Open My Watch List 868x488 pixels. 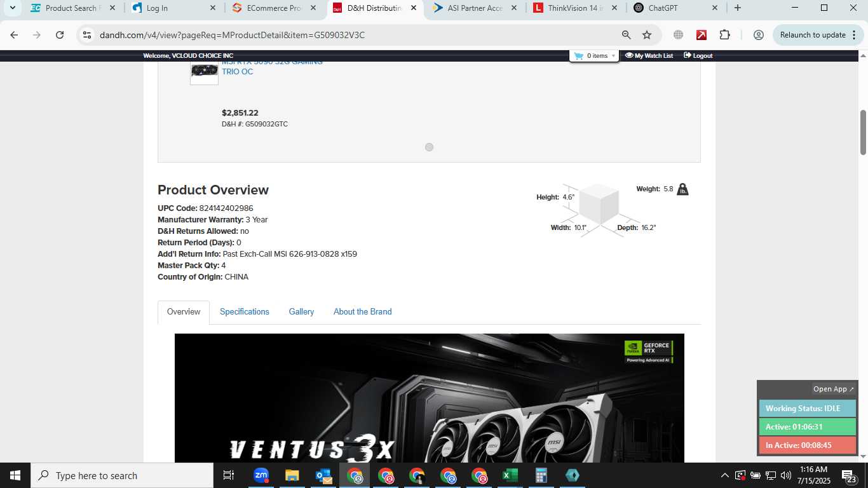pos(649,56)
